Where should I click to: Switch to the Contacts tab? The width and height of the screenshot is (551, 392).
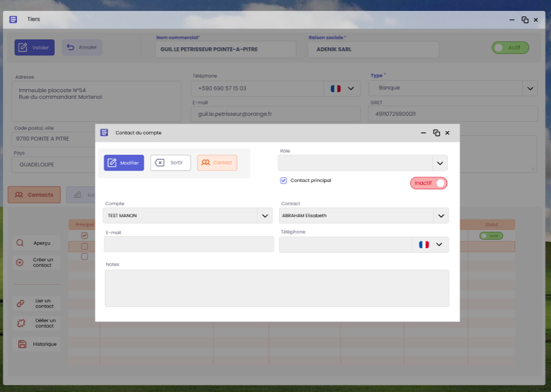34,195
